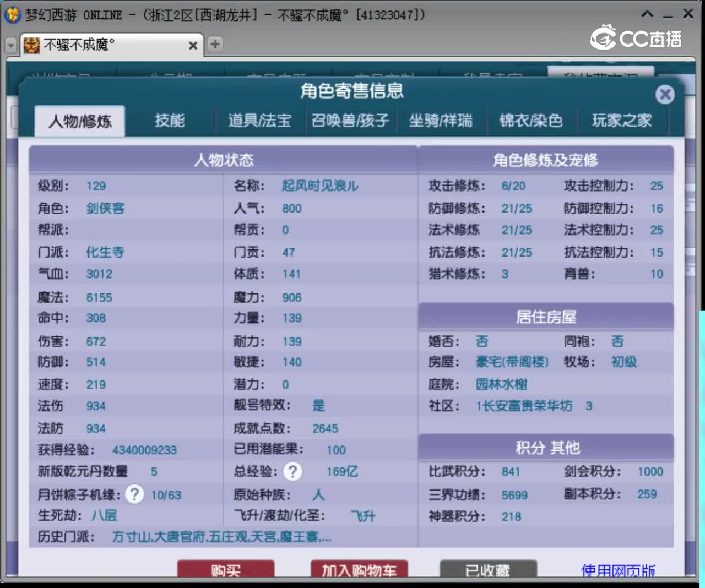Click 飞升/渡劫/化圣 value 飞升
This screenshot has width=705, height=588.
363,516
